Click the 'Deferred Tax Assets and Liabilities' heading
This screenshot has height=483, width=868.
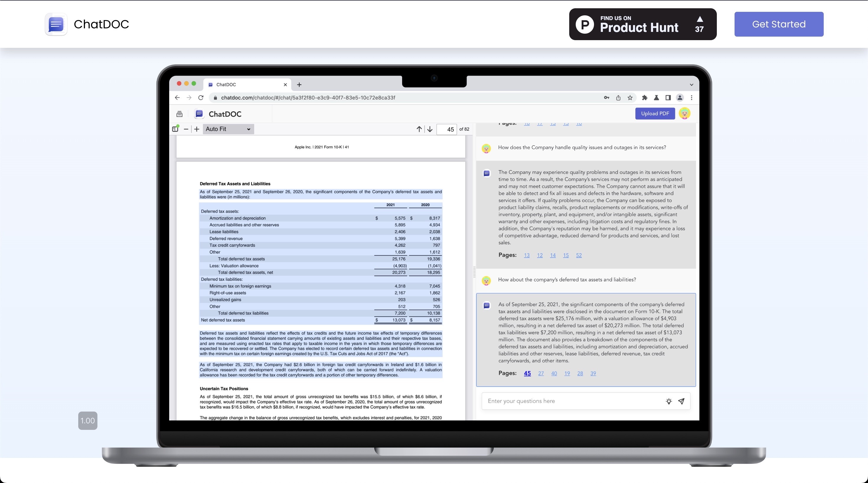pos(235,184)
